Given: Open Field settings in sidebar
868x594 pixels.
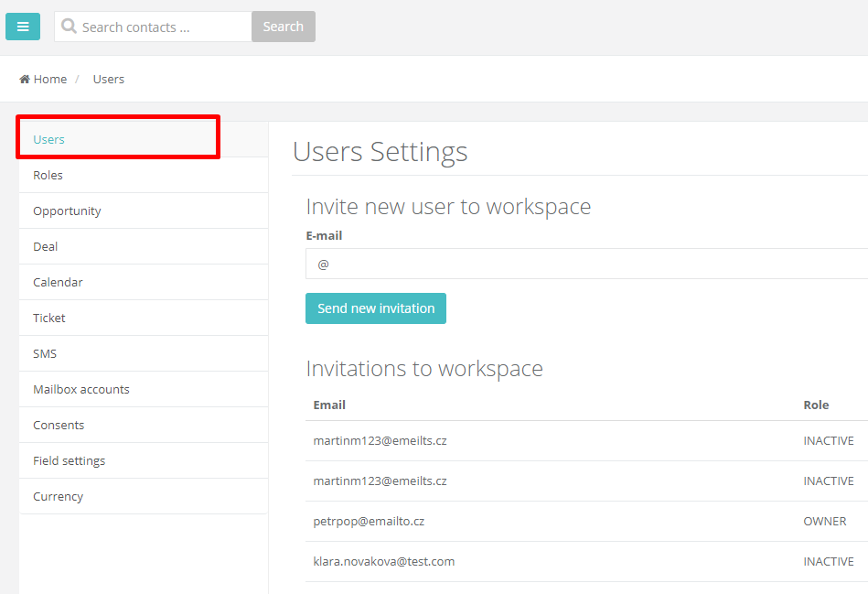Looking at the screenshot, I should tap(144, 461).
